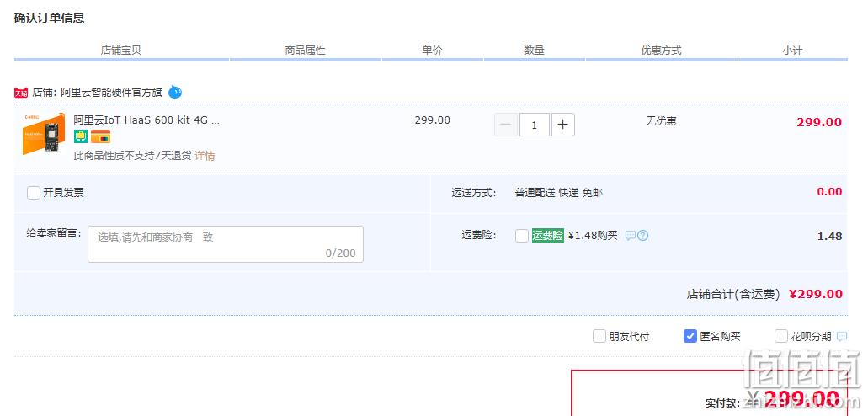Screen dimensions: 868x416
Task: Click the 小计 column header
Action: (792, 51)
